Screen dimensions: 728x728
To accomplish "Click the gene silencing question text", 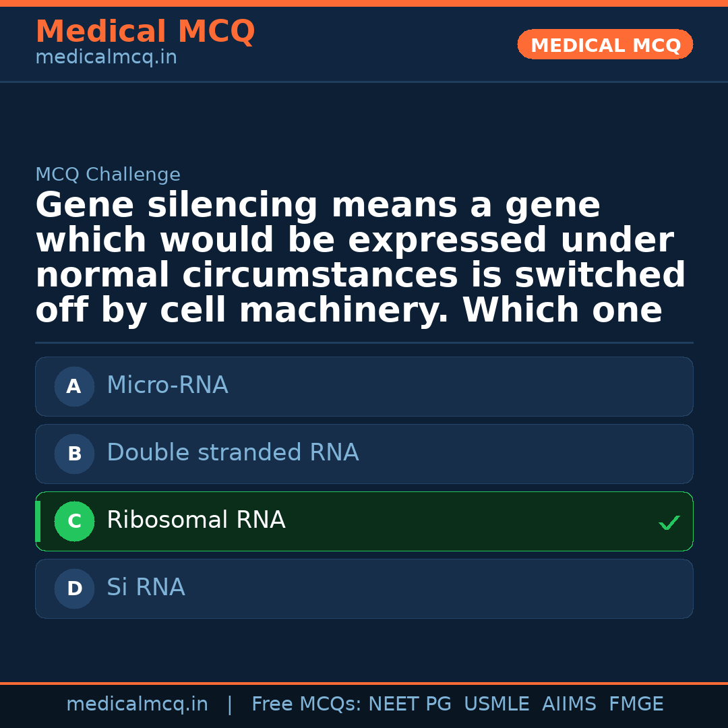I will click(361, 258).
